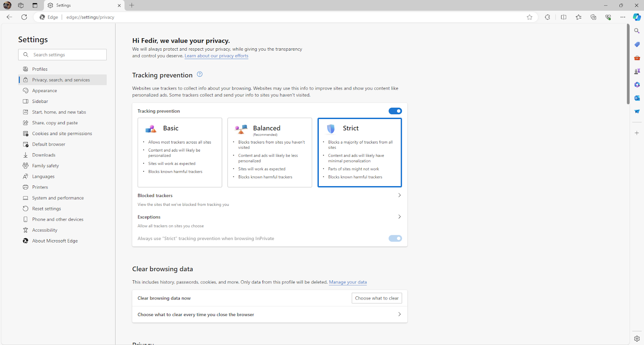Open sidebar settings gear at bottom
This screenshot has height=345, width=644.
coord(637,339)
